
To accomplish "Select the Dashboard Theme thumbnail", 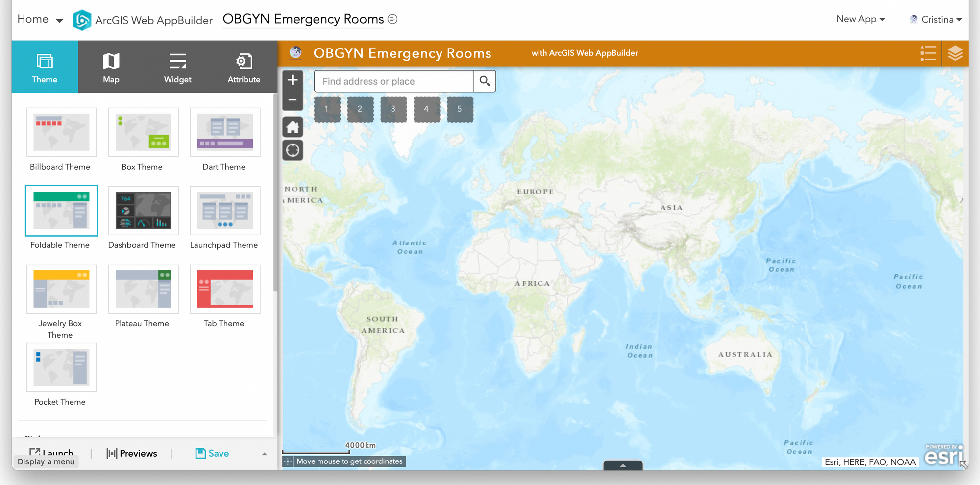I will coord(143,211).
